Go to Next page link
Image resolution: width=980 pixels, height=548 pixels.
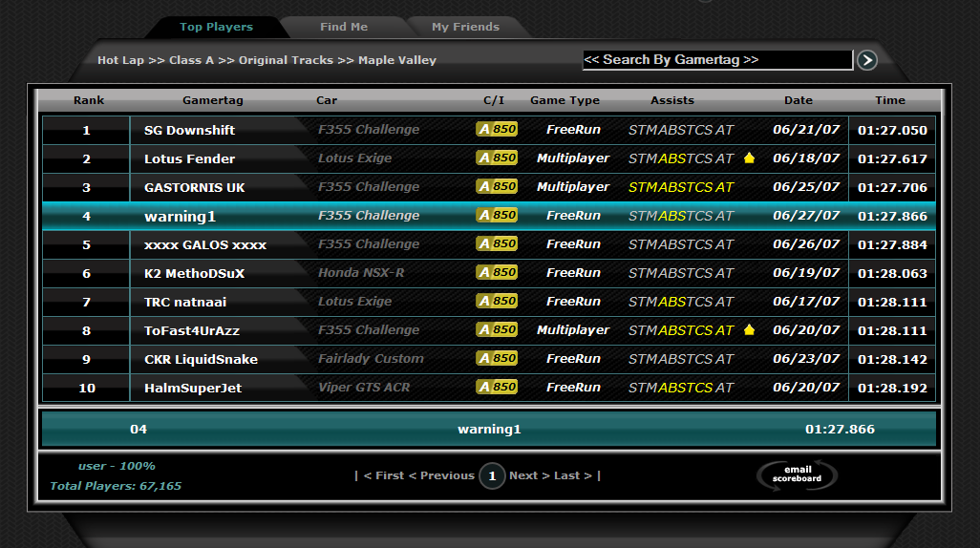[x=529, y=475]
